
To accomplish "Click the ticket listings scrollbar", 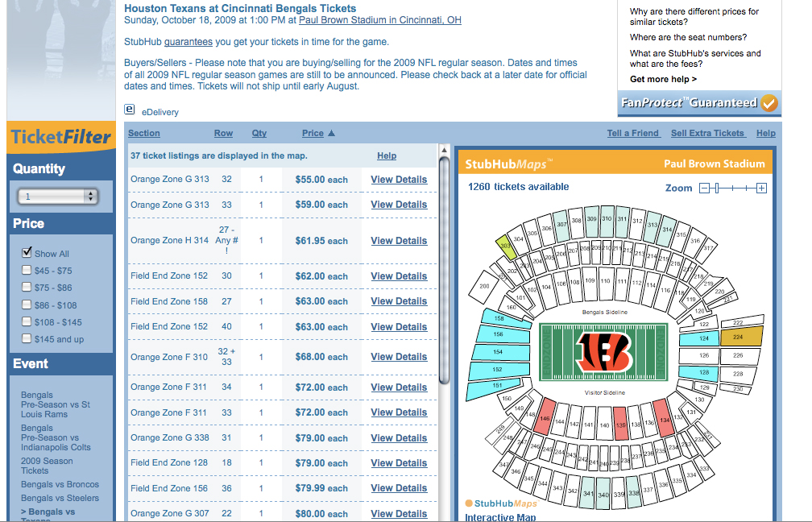I will point(444,266).
